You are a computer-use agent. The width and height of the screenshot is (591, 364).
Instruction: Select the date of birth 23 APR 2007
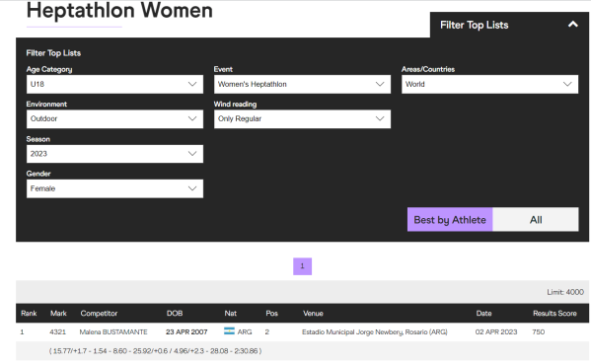tap(186, 332)
